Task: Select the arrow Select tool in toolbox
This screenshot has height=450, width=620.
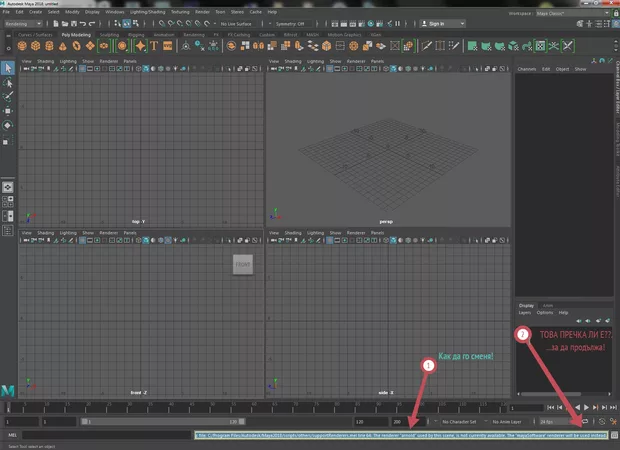Action: click(x=8, y=68)
